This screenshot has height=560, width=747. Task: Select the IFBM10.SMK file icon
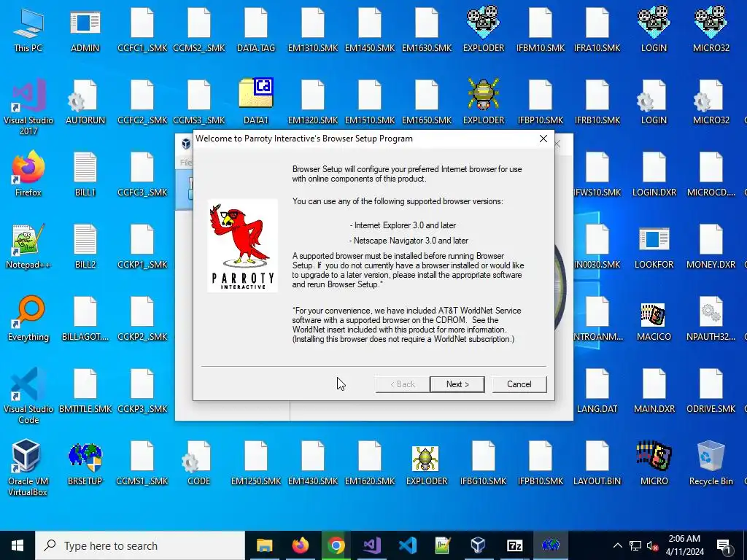pyautogui.click(x=541, y=29)
